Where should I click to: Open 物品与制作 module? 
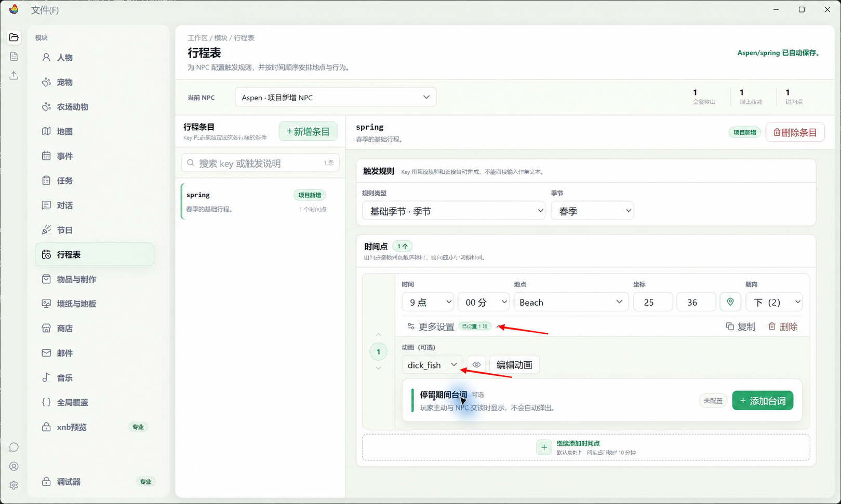(x=95, y=279)
